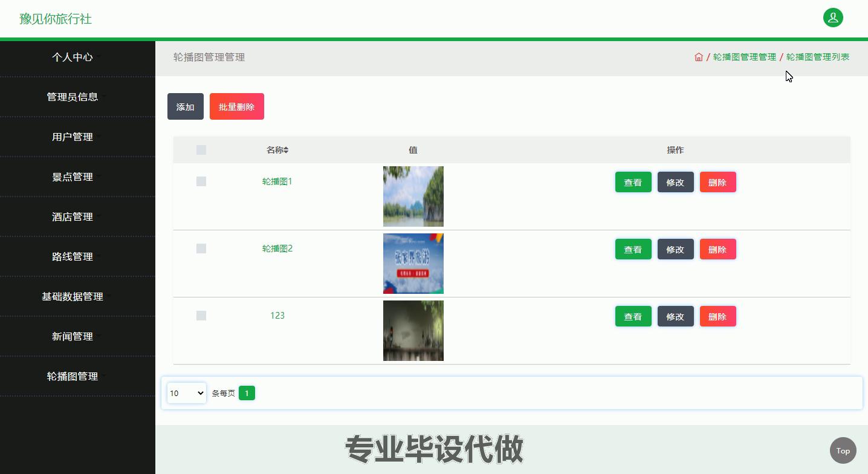868x474 pixels.
Task: Click the 轮播图1 name cell
Action: click(277, 181)
